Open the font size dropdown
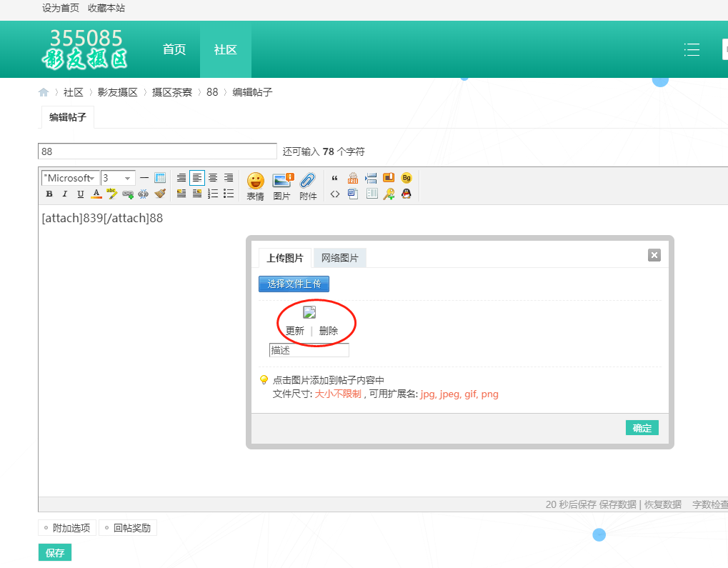Viewport: 728px width, 568px height. click(x=118, y=178)
